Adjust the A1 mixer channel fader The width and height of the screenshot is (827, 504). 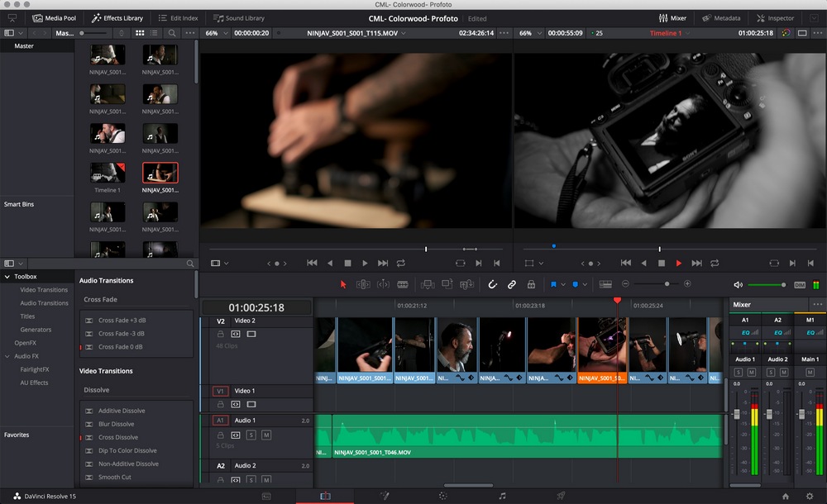(737, 415)
